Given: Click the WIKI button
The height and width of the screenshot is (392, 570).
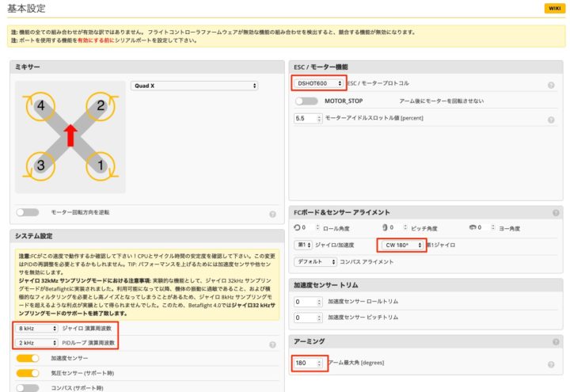Looking at the screenshot, I should pos(553,9).
